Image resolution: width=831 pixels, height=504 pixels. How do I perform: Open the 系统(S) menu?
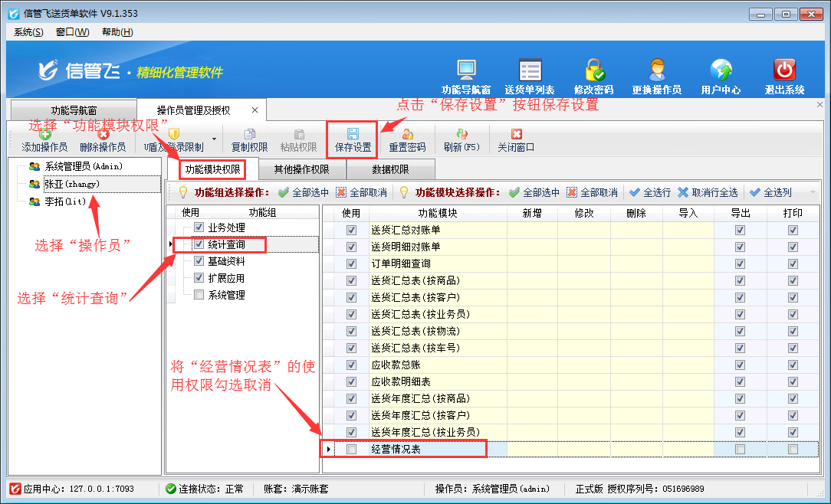coord(28,32)
